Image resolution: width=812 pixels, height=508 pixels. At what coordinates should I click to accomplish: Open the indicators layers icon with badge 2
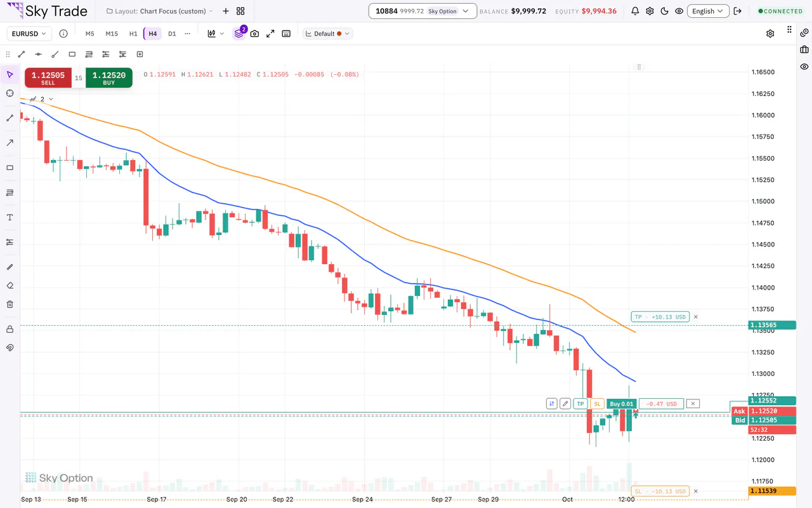[239, 33]
